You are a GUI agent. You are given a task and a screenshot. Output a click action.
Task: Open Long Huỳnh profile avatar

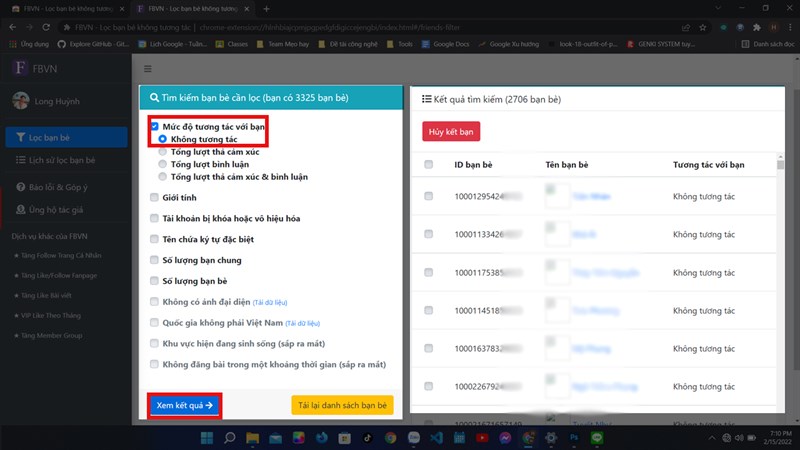pos(21,101)
